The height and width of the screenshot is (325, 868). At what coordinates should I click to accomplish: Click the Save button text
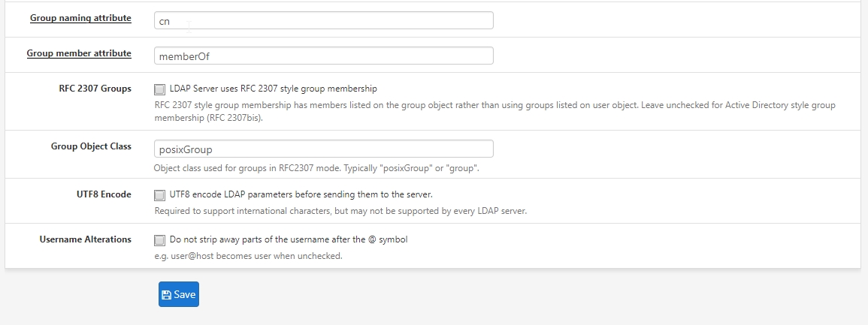pos(185,295)
